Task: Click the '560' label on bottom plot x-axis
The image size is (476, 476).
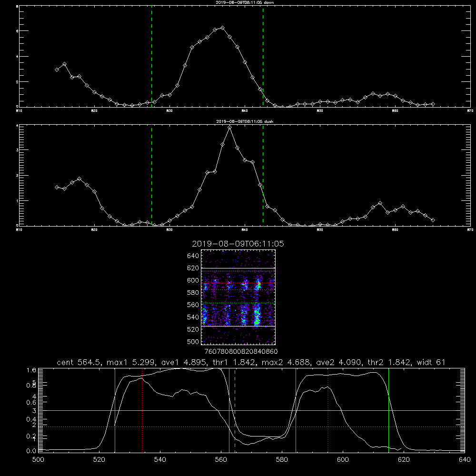Action: pos(221,460)
